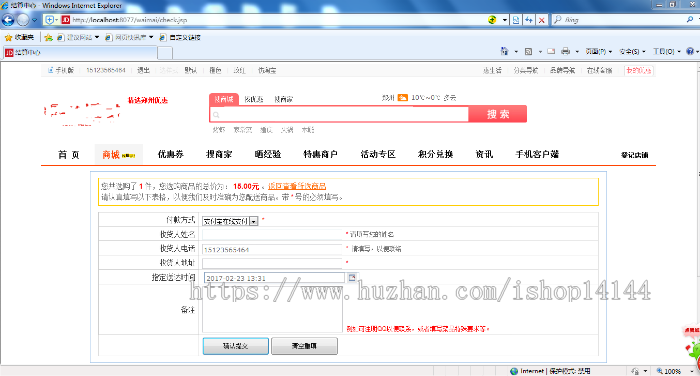Click the recipient phone field showing 15123565464
The width and height of the screenshot is (700, 376).
[x=272, y=249]
